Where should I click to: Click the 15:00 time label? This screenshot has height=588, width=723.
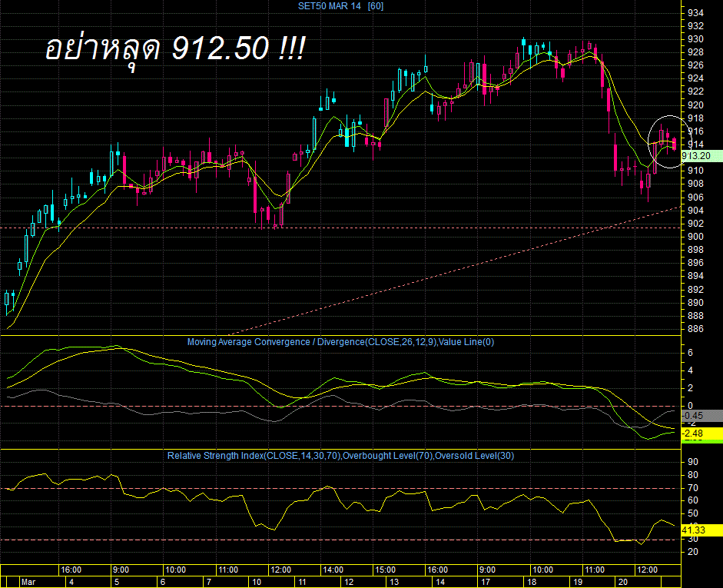[x=385, y=570]
